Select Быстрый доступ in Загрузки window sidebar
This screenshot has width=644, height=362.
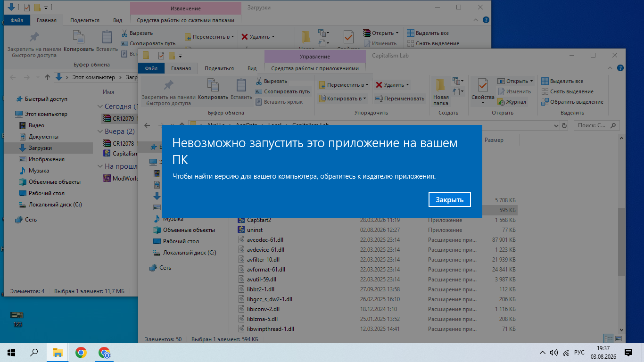click(46, 99)
